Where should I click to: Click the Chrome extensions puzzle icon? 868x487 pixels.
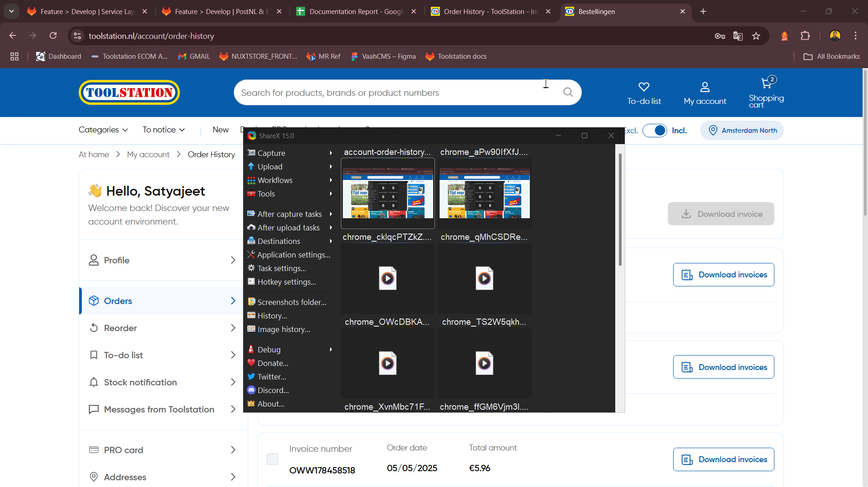point(806,36)
